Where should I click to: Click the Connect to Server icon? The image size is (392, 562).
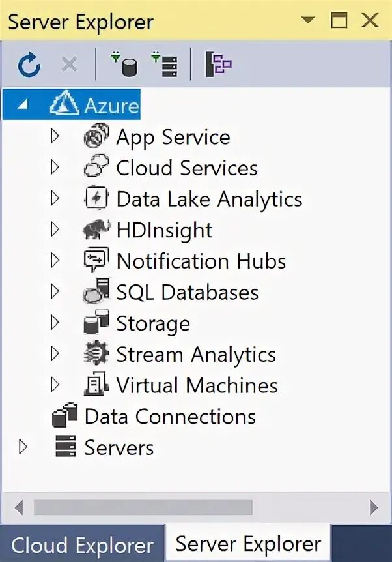point(165,65)
